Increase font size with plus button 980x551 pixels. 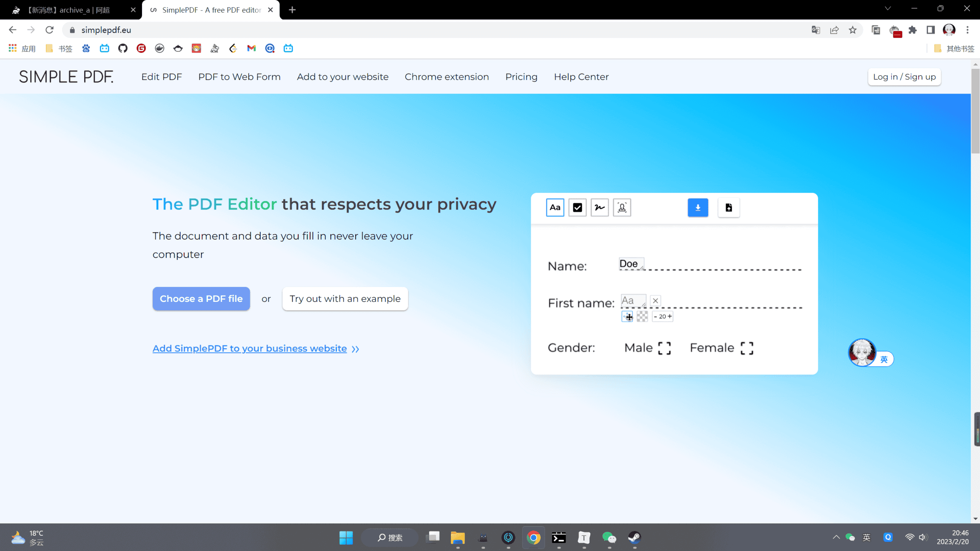(670, 316)
